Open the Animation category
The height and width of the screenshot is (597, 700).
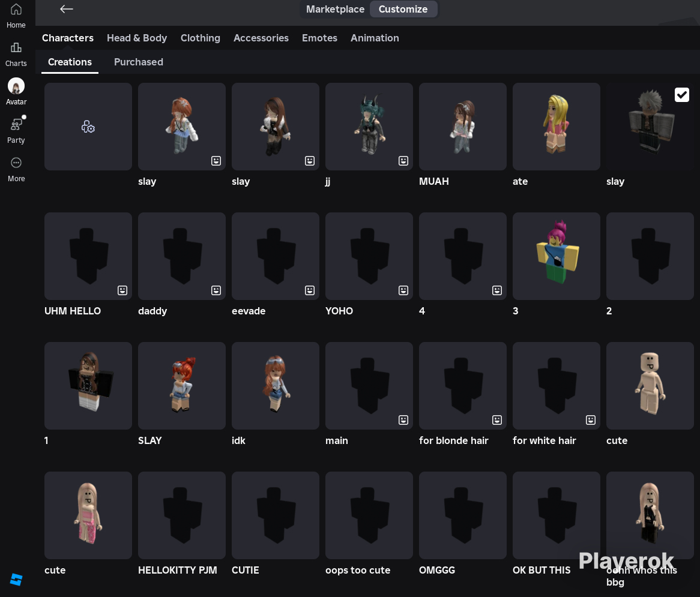(x=375, y=38)
